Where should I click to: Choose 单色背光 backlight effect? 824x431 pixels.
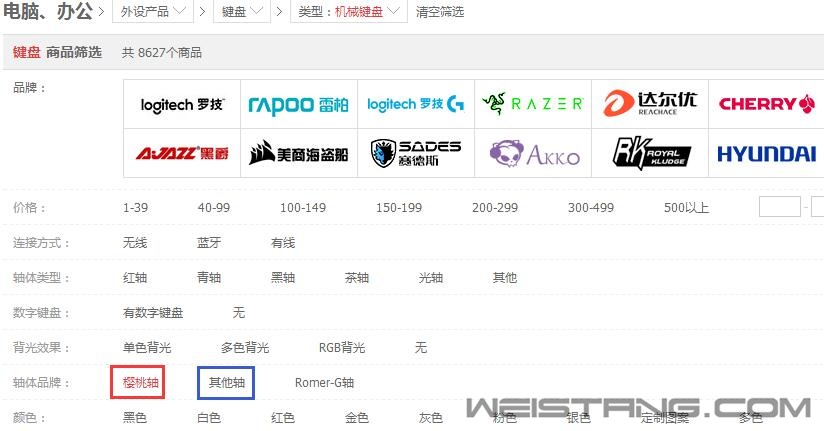147,347
